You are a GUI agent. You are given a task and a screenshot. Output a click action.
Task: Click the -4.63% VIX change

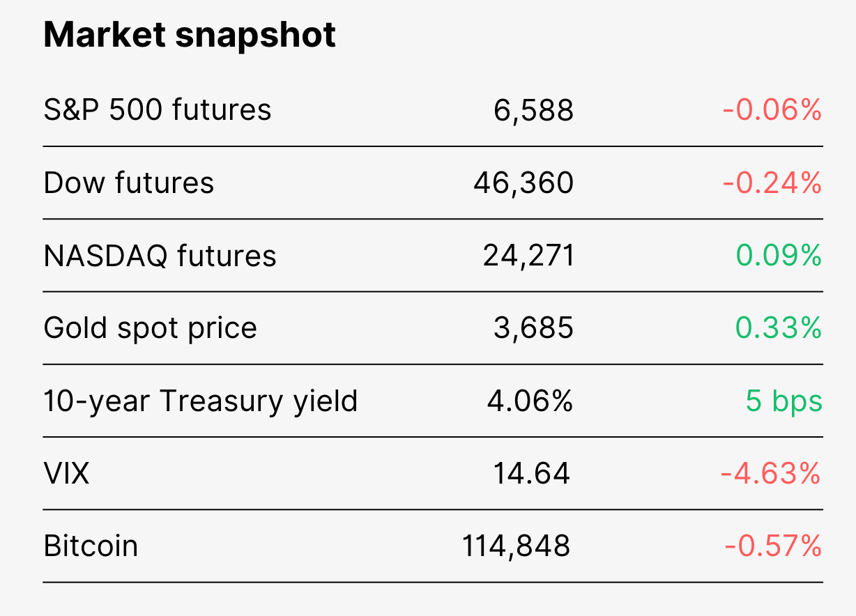tap(771, 474)
